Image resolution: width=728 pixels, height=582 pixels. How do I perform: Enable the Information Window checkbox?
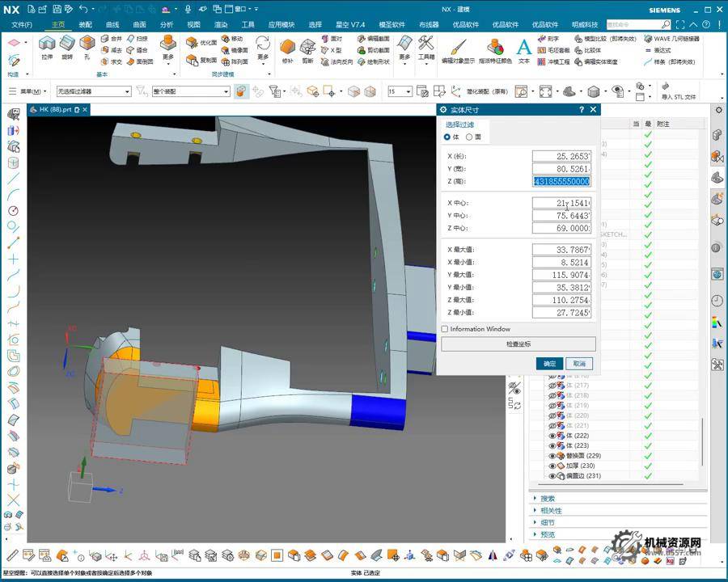tap(445, 329)
